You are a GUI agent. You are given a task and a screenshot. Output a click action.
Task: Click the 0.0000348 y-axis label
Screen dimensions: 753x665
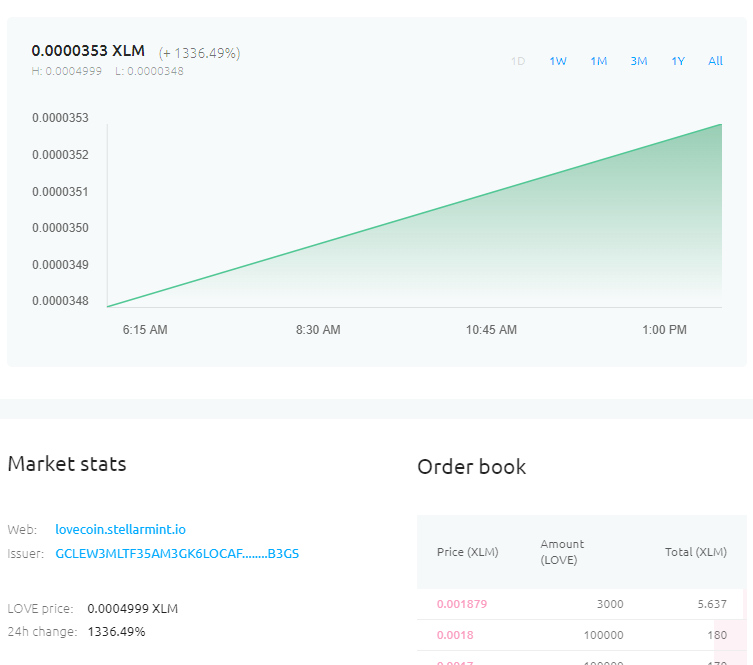point(61,301)
